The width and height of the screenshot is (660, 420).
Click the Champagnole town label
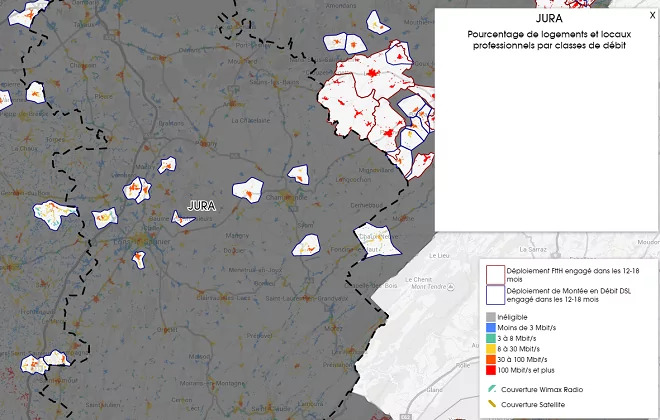[286, 197]
